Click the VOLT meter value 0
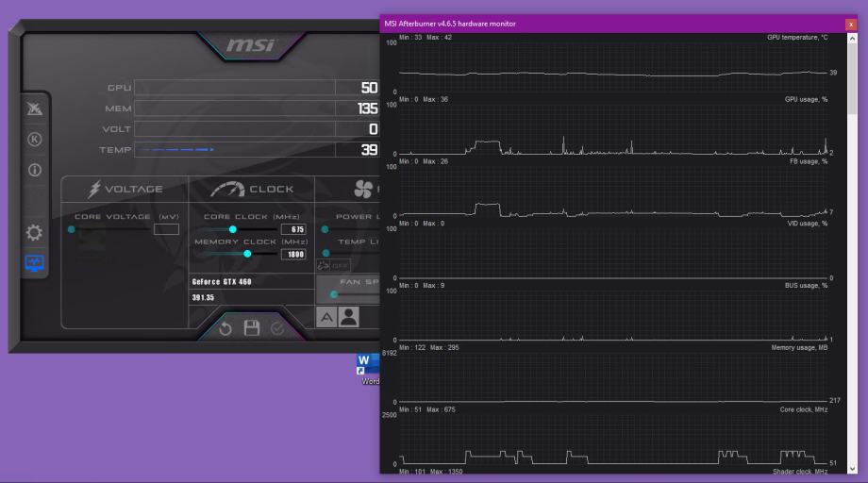This screenshot has height=483, width=868. coord(373,129)
